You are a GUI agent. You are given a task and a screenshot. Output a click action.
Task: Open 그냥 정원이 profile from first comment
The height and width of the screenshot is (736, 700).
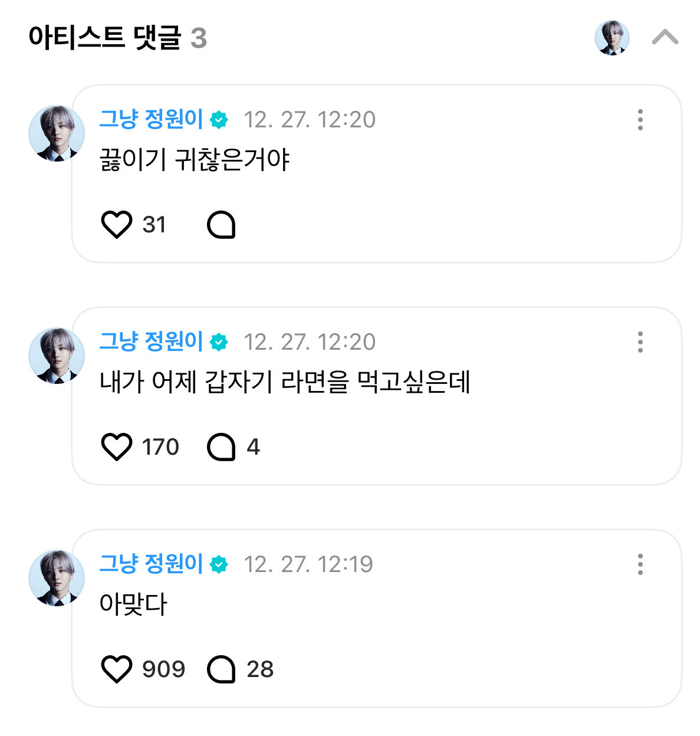tap(151, 119)
